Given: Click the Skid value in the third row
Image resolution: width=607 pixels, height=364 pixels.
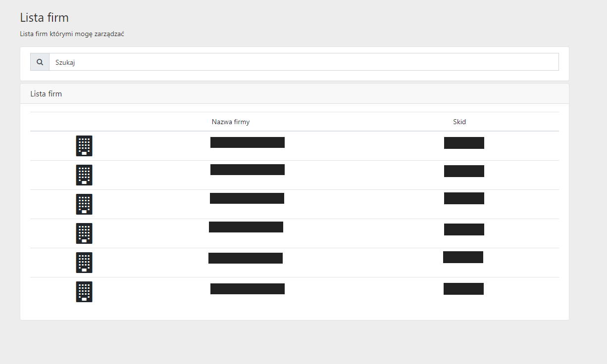Looking at the screenshot, I should pos(464,198).
